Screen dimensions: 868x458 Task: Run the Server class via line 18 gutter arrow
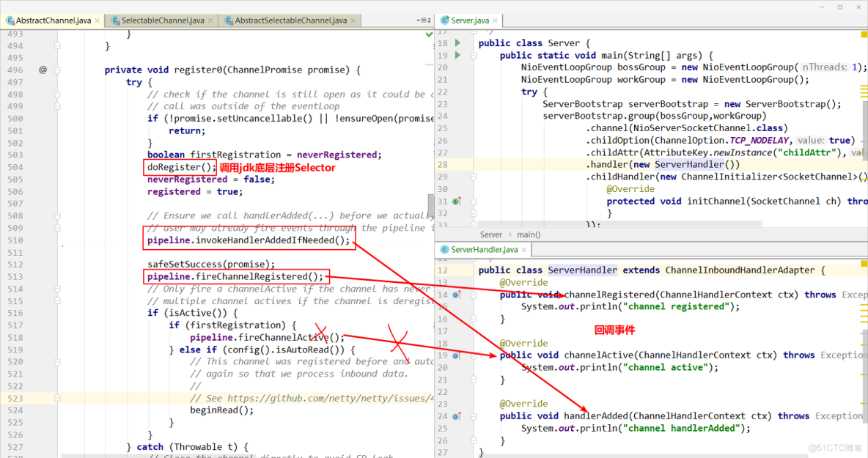(x=458, y=43)
